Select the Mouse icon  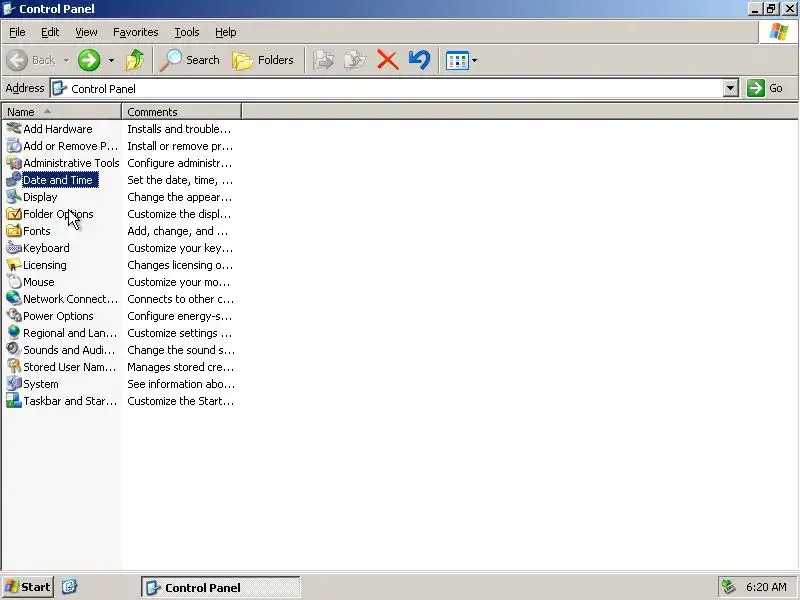tap(14, 282)
